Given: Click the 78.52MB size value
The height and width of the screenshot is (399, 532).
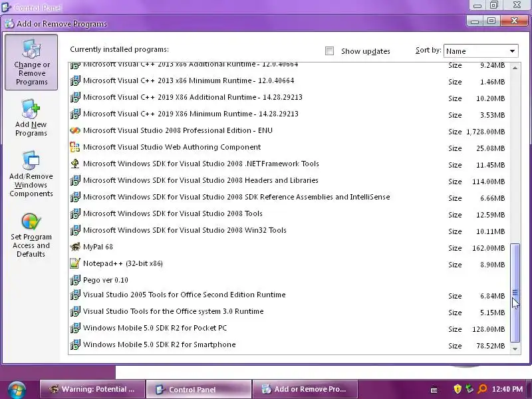Looking at the screenshot, I should click(x=491, y=346).
